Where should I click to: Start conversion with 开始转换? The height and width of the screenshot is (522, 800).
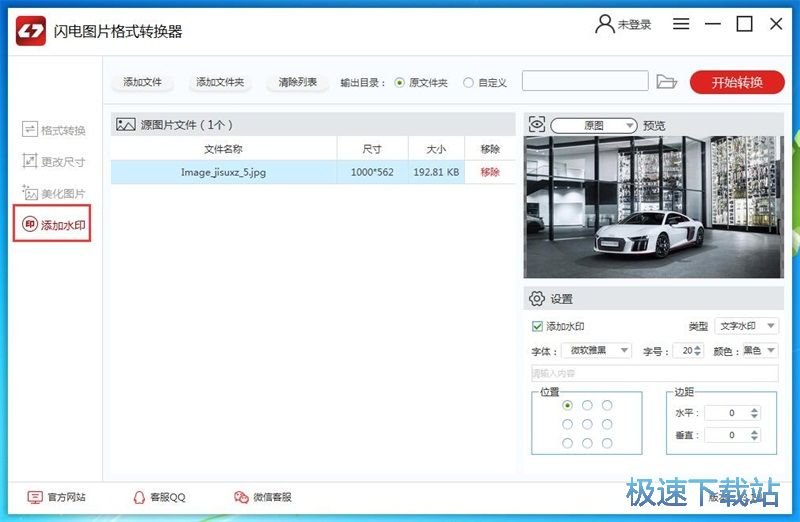point(737,82)
